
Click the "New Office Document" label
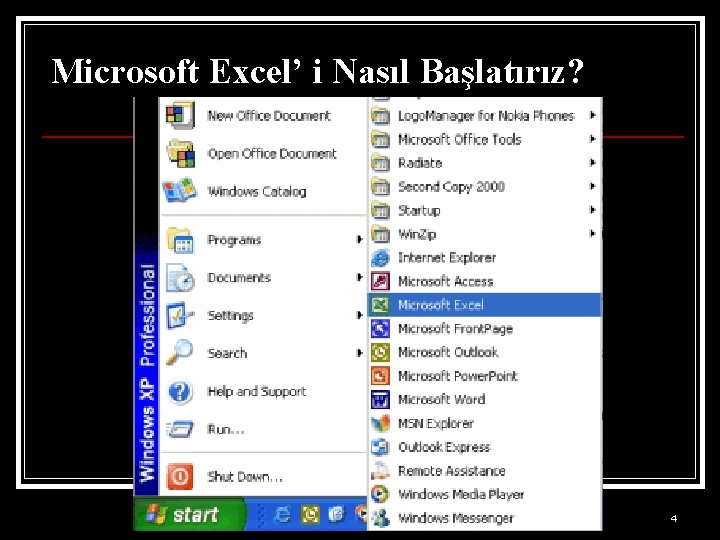click(269, 116)
